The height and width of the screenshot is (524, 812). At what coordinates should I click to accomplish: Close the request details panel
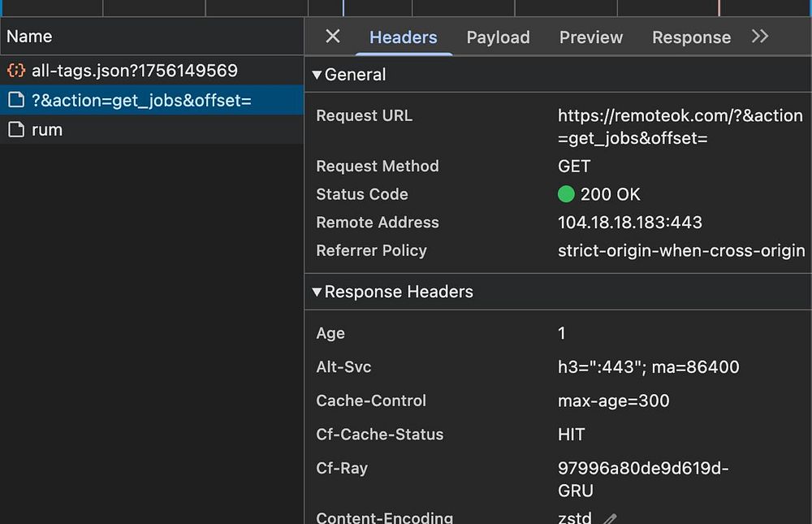coord(333,37)
